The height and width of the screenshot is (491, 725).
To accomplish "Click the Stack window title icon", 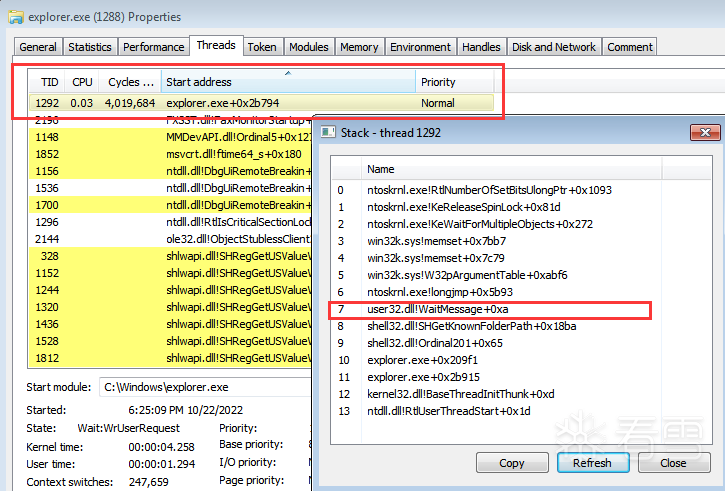I will pyautogui.click(x=328, y=133).
